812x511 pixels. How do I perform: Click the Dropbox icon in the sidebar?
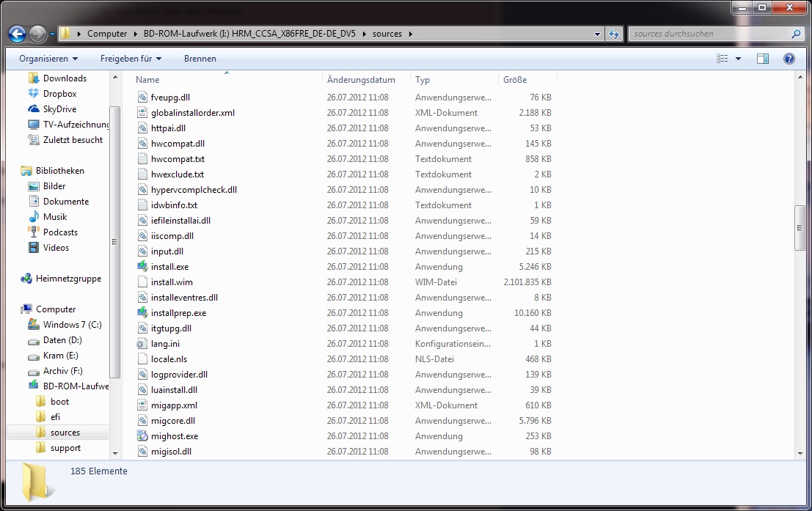click(33, 94)
